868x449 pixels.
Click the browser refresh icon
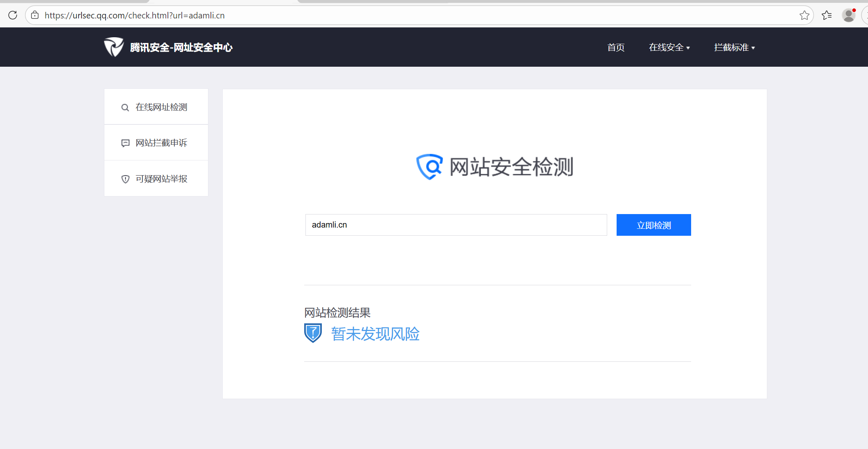pos(13,15)
